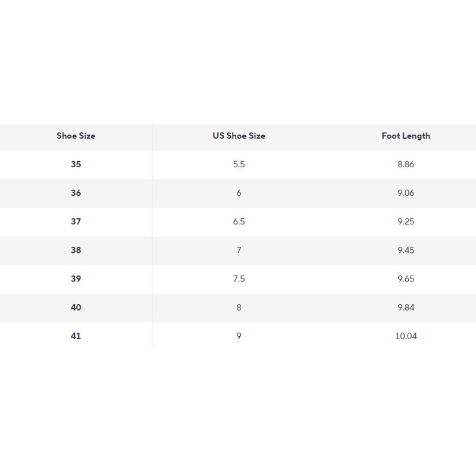
Task: Select shoe size 35 cell
Action: (76, 164)
